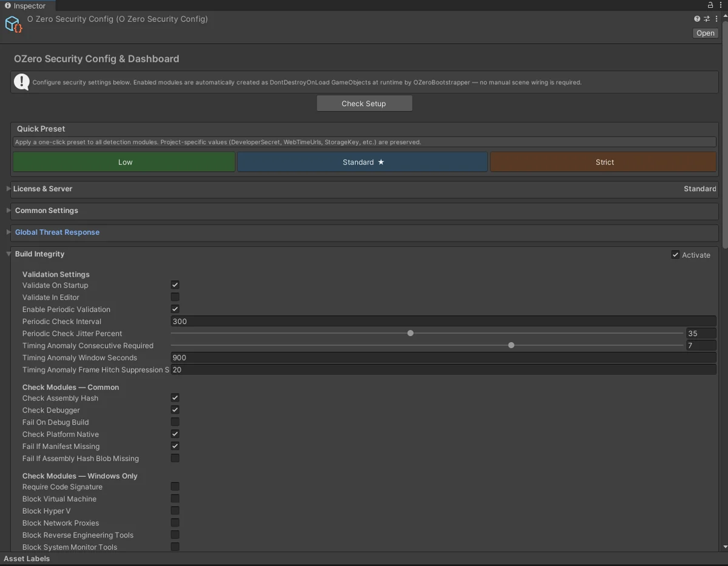
Task: Click the OZero Security Config & Dashboard title
Action: tap(96, 59)
